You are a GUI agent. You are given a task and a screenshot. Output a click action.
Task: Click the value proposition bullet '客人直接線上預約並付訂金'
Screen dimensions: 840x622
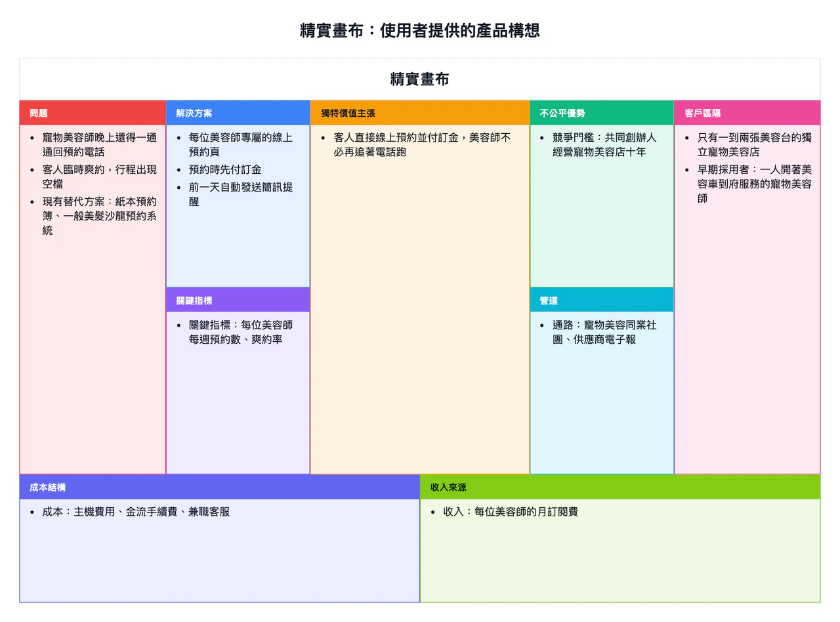point(422,145)
